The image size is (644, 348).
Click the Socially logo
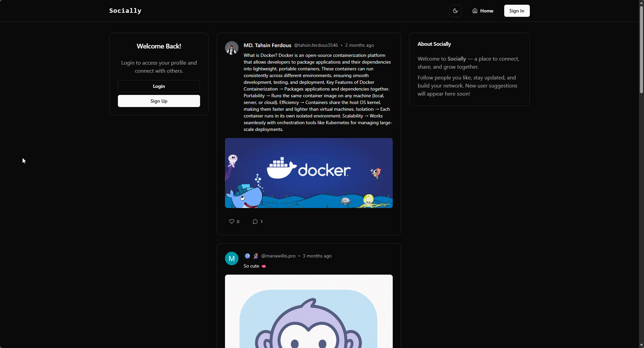[125, 11]
